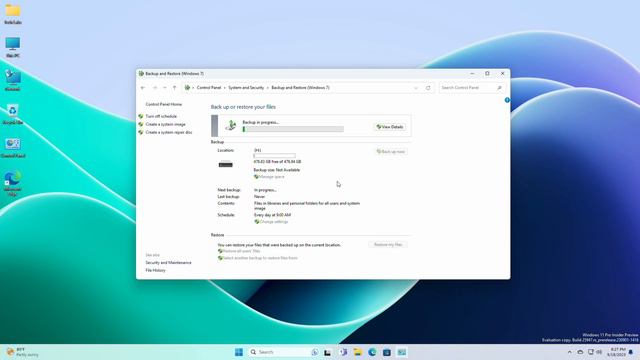This screenshot has width=640, height=360.
Task: Show hidden tray icons chevron
Action: coord(569,352)
